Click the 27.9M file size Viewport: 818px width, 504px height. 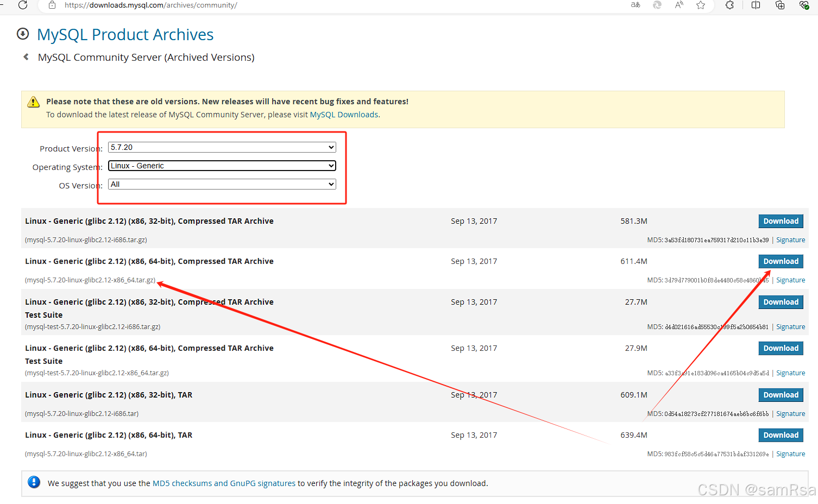tap(636, 348)
